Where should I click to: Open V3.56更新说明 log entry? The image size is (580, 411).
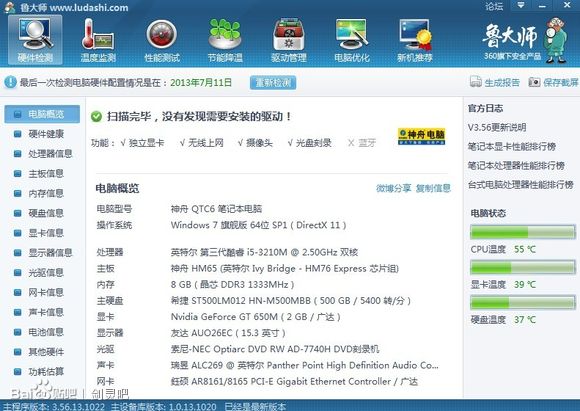click(497, 128)
